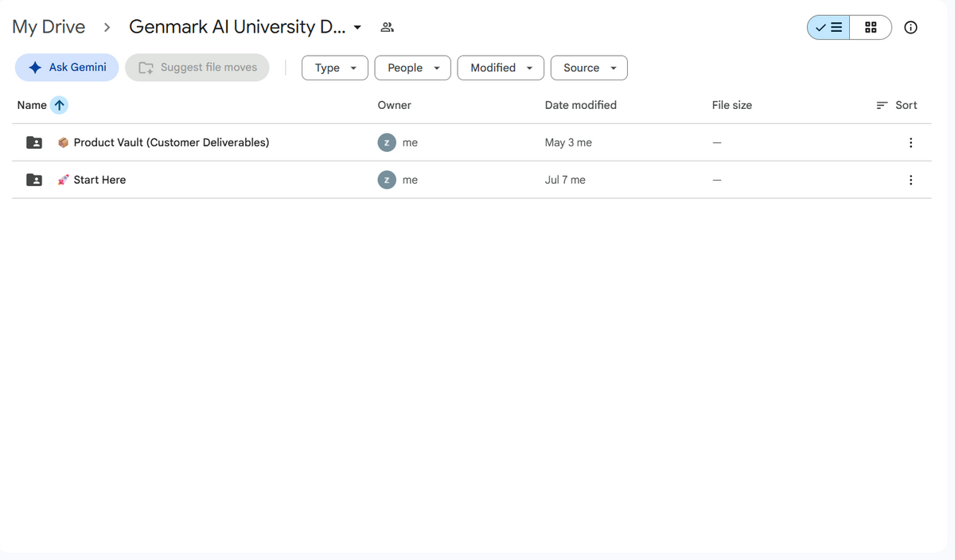Select the Start Here folder

click(x=471, y=180)
